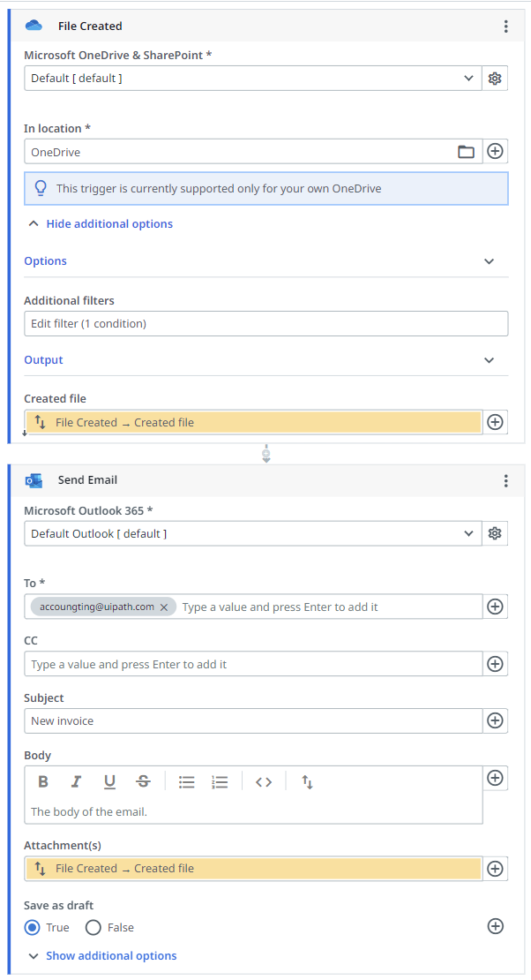Toggle italic formatting in body toolbar
The width and height of the screenshot is (531, 980).
(x=77, y=781)
